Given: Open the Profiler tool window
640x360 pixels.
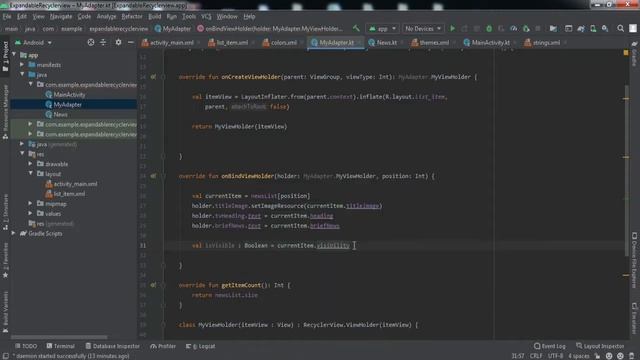Looking at the screenshot, I should [163, 346].
